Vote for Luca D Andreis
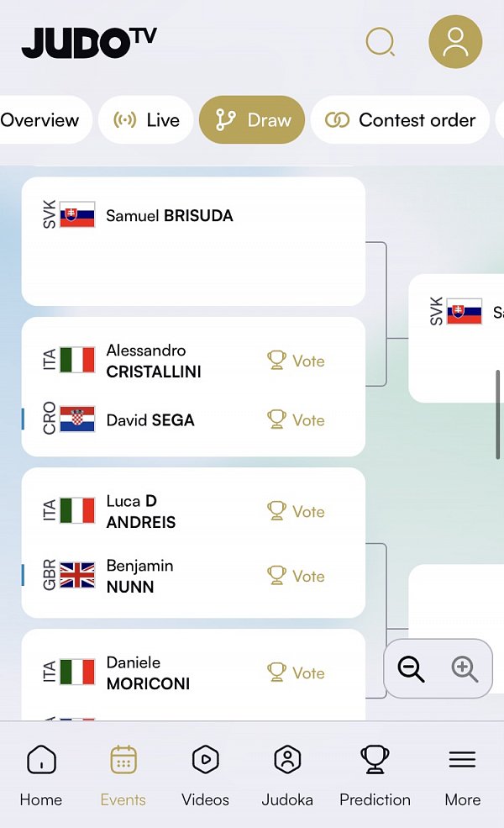This screenshot has width=504, height=828. tap(296, 511)
